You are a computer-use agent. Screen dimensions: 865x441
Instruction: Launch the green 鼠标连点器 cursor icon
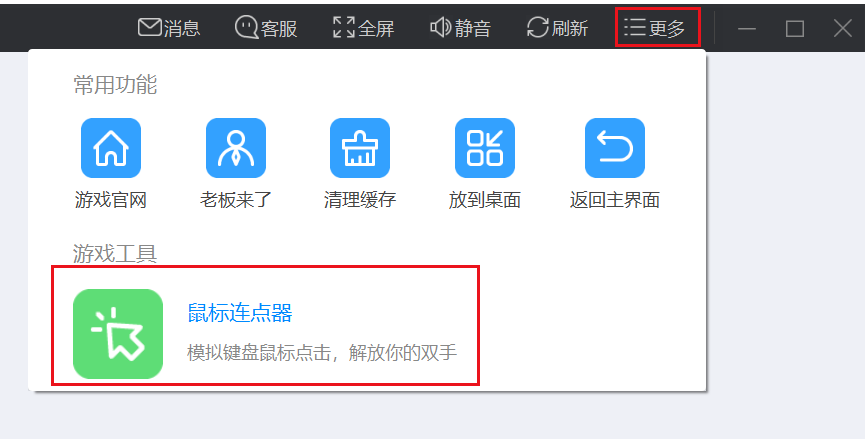[x=118, y=334]
